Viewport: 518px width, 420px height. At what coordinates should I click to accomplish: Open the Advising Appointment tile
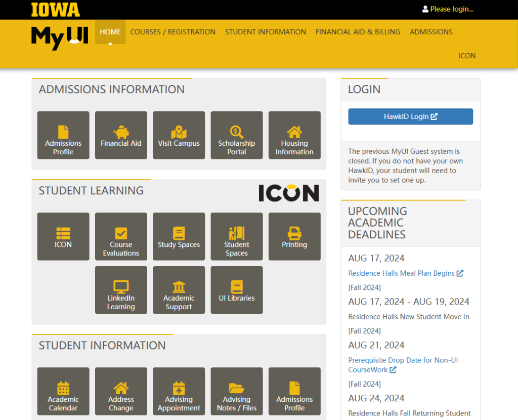179,391
